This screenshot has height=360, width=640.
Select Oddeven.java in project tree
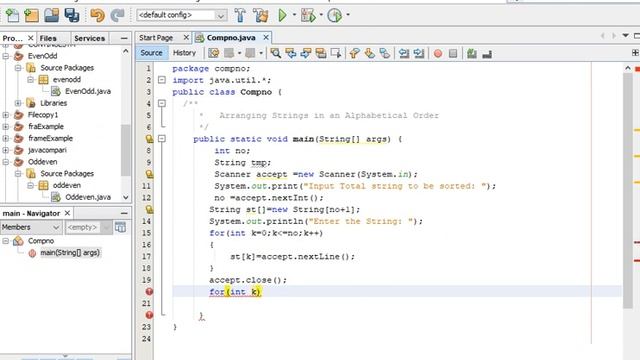click(88, 197)
